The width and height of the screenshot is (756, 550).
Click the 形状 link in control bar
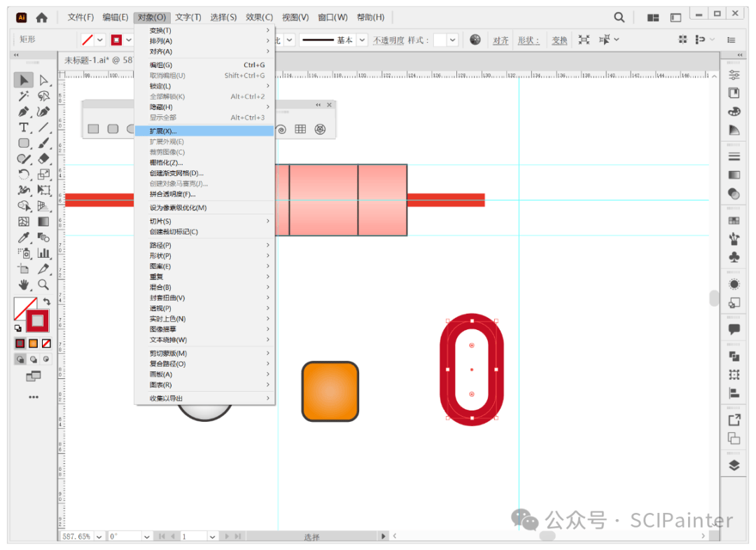(x=528, y=40)
